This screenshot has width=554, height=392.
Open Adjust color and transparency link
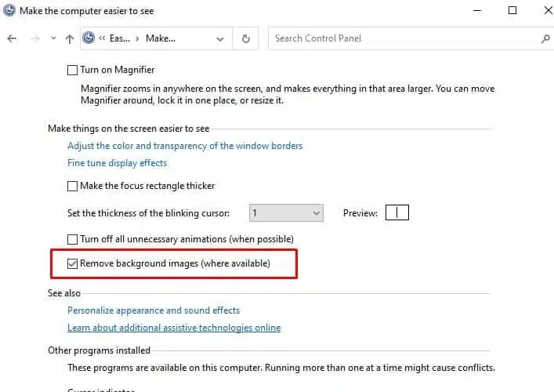(185, 146)
